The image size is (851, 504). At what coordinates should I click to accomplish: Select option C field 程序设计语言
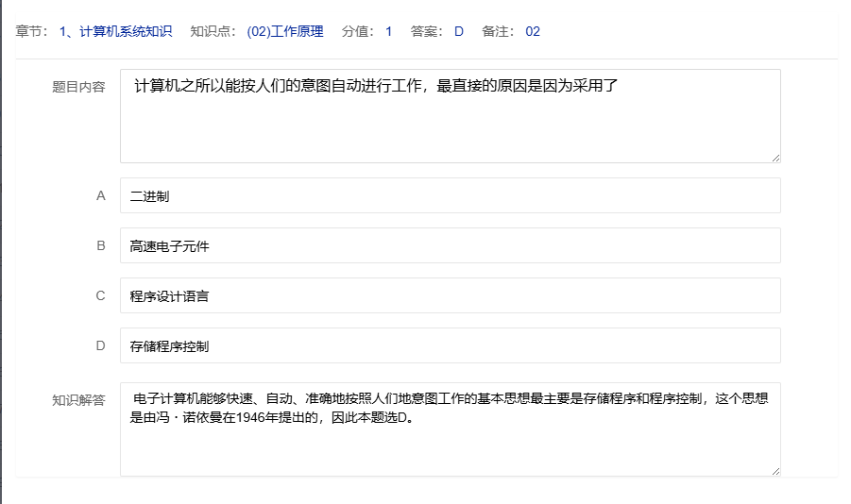pos(450,295)
